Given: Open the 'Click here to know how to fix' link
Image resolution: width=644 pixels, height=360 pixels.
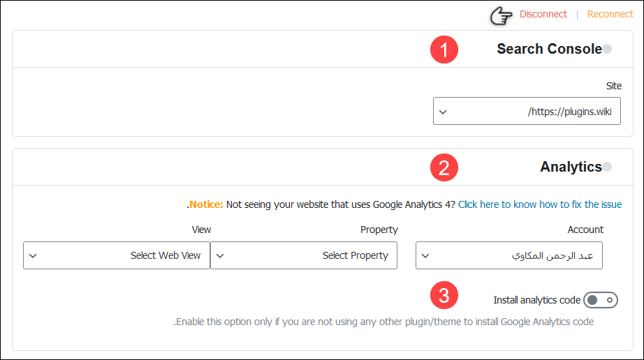Looking at the screenshot, I should (x=540, y=204).
